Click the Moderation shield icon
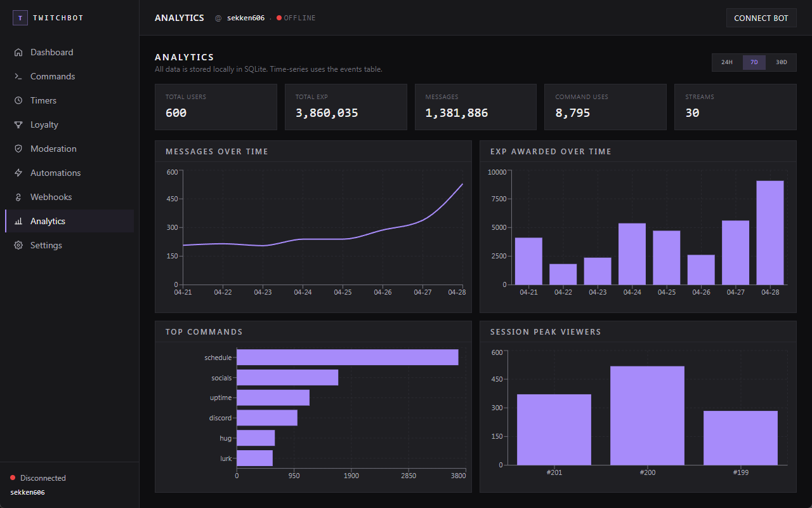This screenshot has height=508, width=812. point(18,149)
